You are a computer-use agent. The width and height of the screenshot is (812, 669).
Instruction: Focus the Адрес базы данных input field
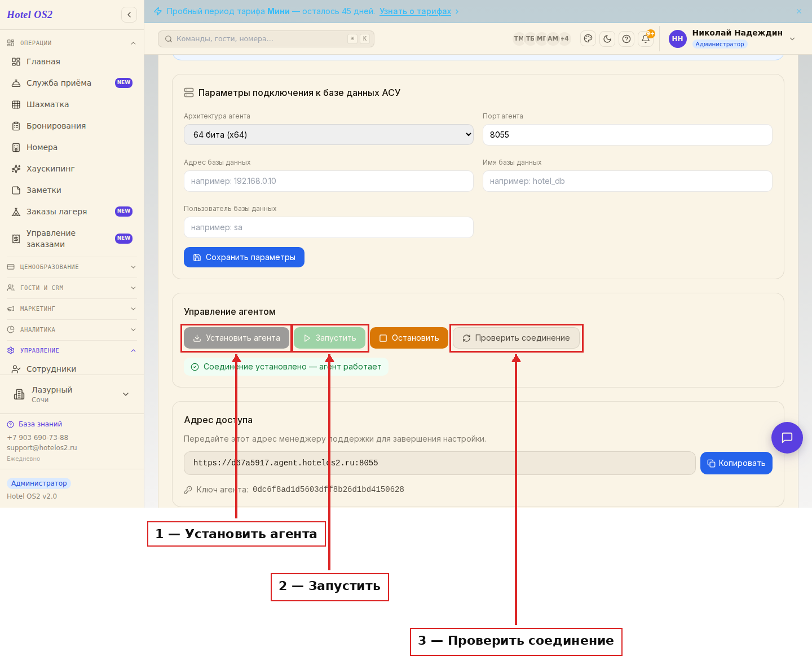click(329, 181)
